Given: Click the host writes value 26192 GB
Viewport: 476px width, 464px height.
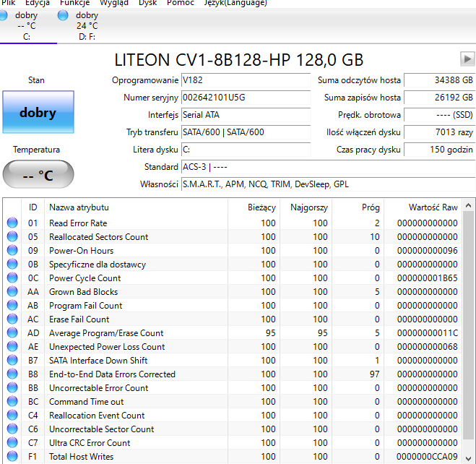Looking at the screenshot, I should 440,98.
